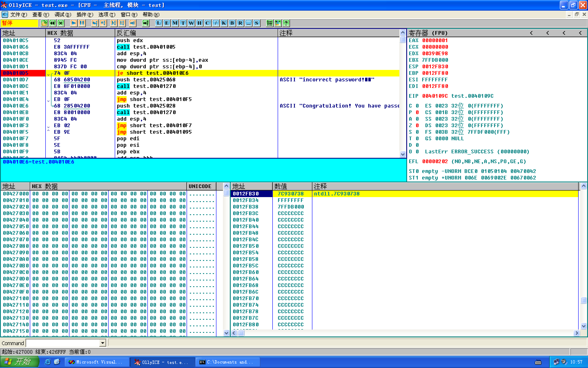Expand the Command input dropdown arrow
Screen dimensions: 588x368
103,343
